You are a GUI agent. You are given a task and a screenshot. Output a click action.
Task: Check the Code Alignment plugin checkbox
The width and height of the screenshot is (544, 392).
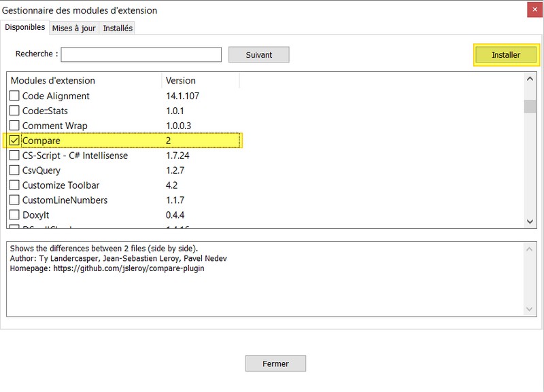[14, 96]
